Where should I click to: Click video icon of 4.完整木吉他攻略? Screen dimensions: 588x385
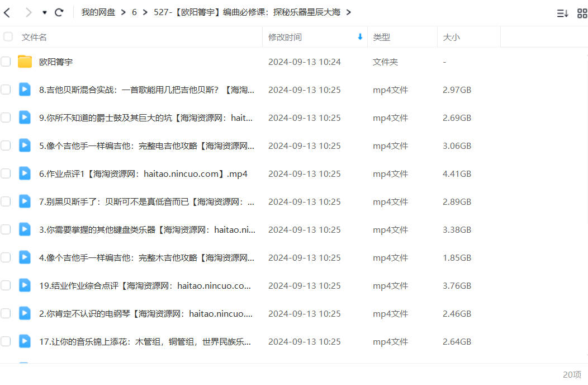pos(25,257)
